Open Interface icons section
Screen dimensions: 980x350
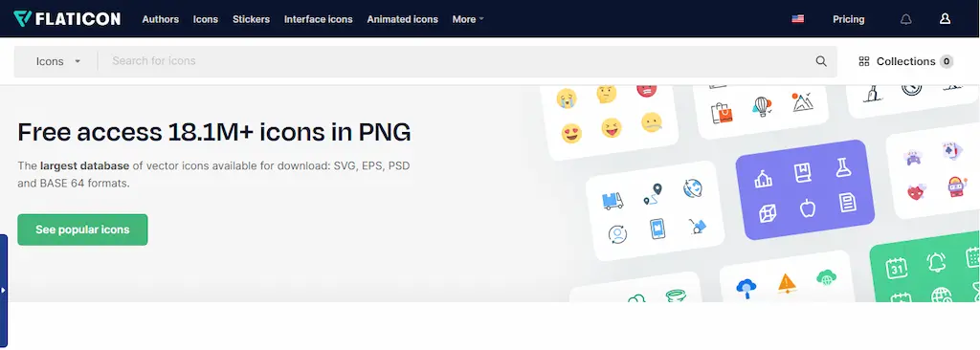tap(318, 19)
